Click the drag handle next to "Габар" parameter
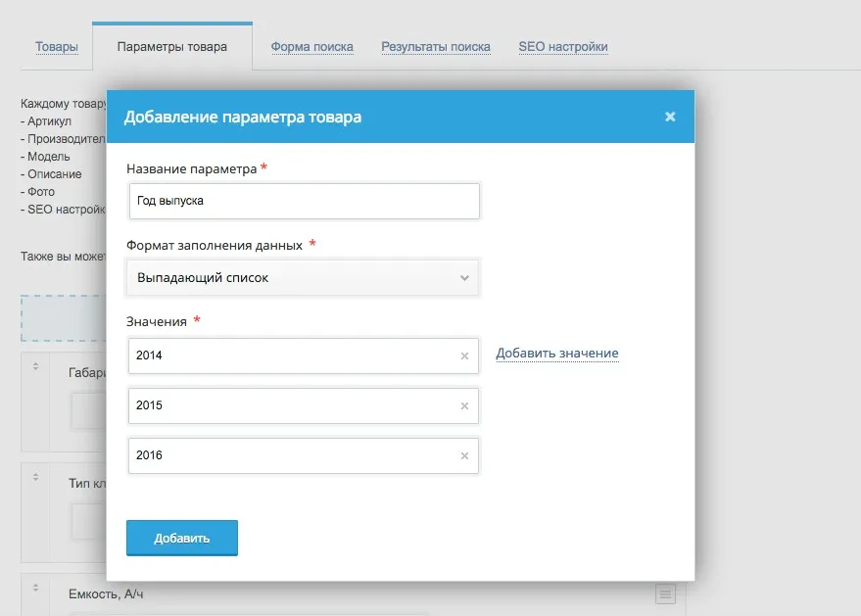Viewport: 861px width, 616px height. click(x=34, y=364)
